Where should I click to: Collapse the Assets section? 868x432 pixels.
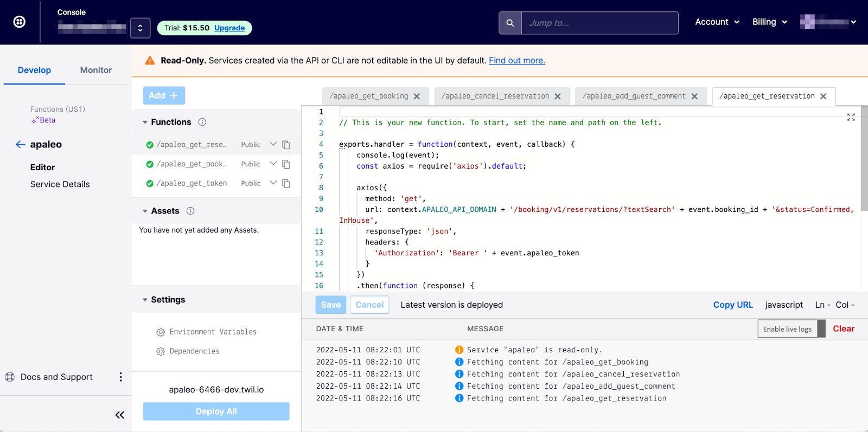point(145,211)
